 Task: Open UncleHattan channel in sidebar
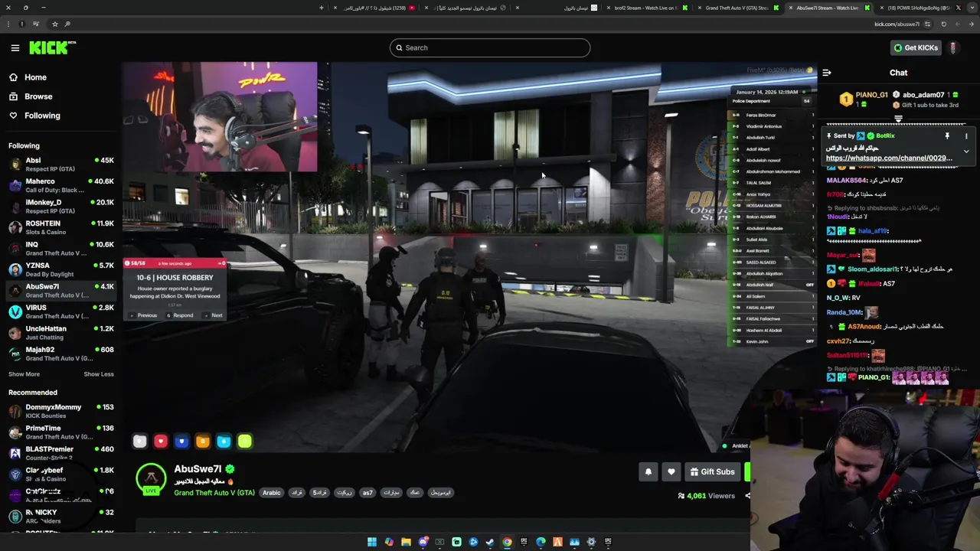(61, 333)
